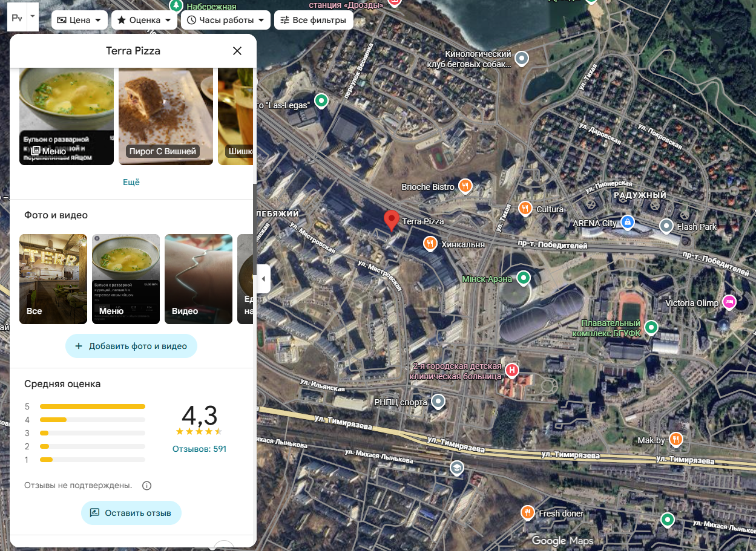This screenshot has height=551, width=756.
Task: Open the Меню soup dish thumbnail
Action: 67,116
